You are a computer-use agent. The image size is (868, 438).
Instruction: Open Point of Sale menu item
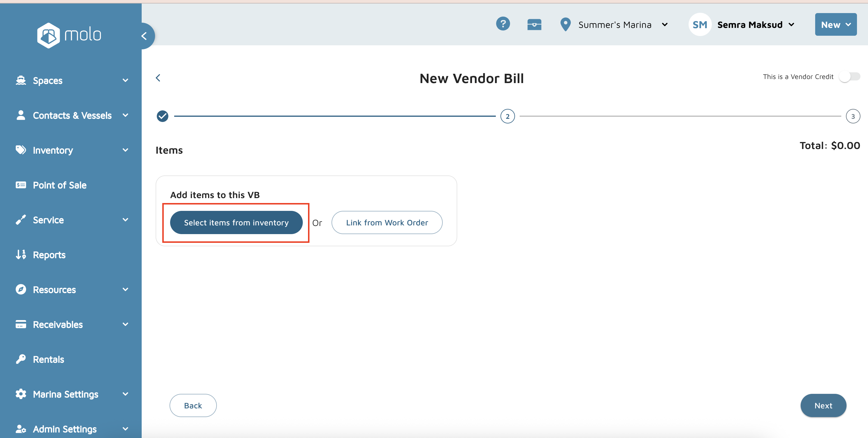tap(60, 185)
